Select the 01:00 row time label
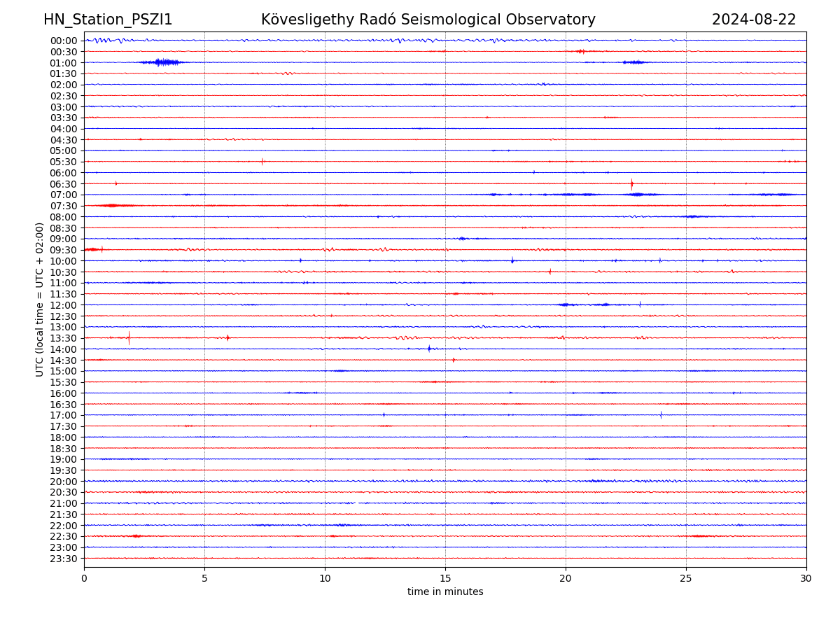 tap(64, 63)
